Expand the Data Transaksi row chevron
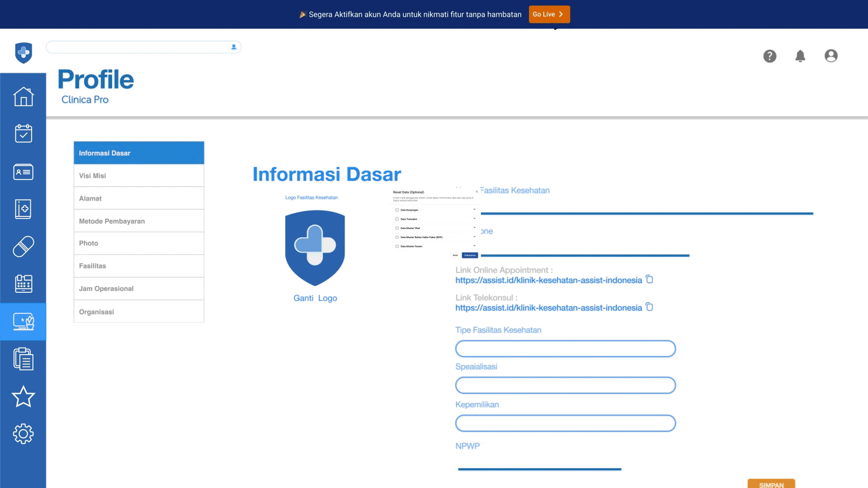868x488 pixels. [474, 219]
